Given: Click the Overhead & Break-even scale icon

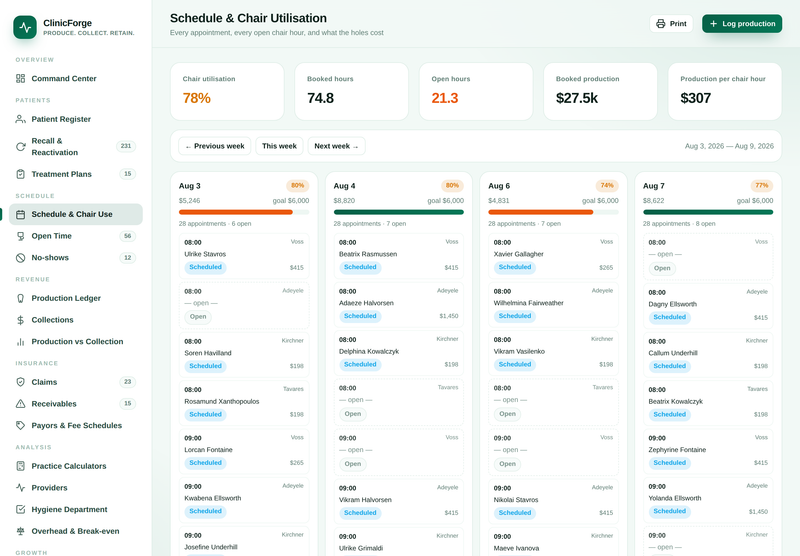Looking at the screenshot, I should 20,531.
